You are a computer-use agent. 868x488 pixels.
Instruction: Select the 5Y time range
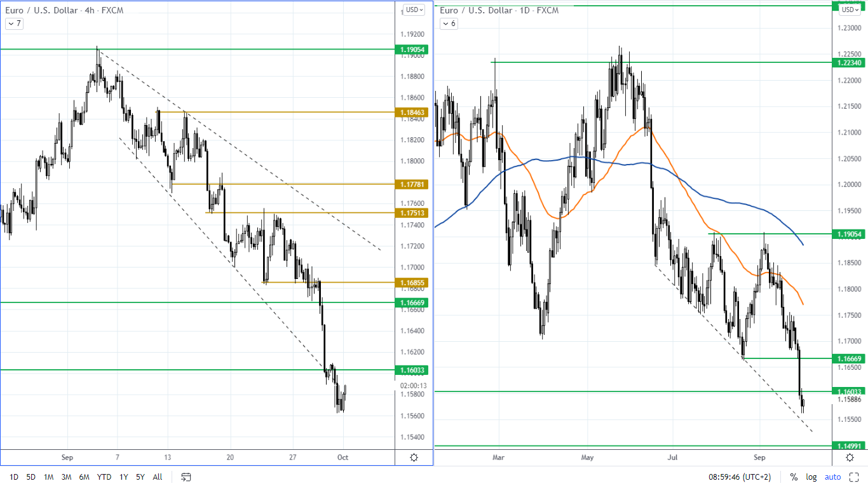pos(140,477)
